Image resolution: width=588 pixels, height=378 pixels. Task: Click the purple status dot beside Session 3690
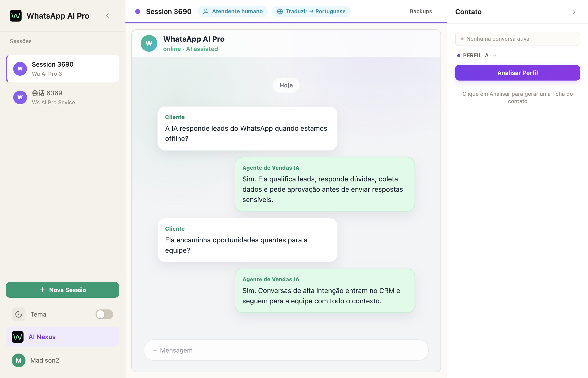(138, 12)
